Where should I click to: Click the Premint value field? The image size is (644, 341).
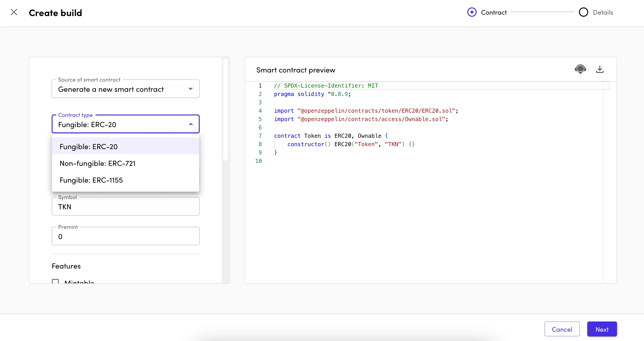click(126, 236)
